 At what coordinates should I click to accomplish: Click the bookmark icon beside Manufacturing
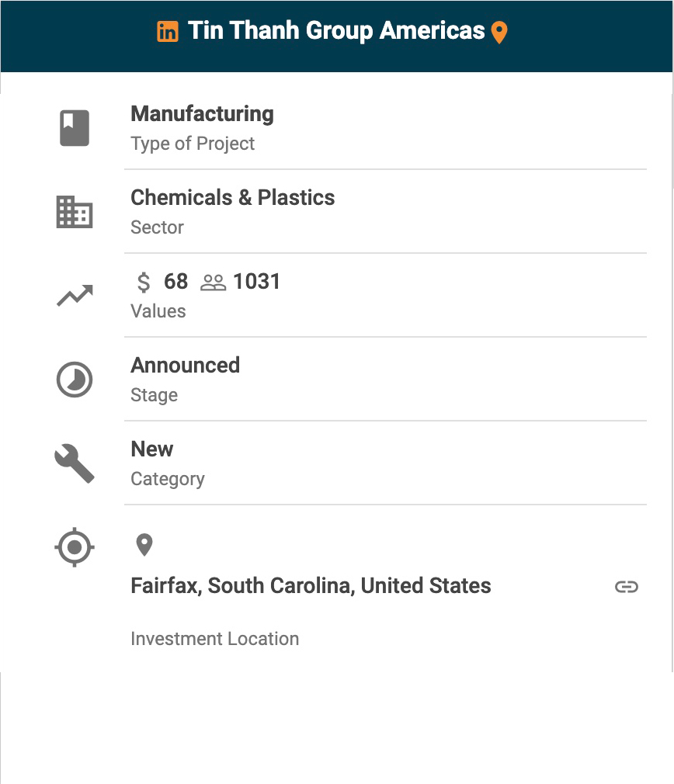[x=75, y=128]
